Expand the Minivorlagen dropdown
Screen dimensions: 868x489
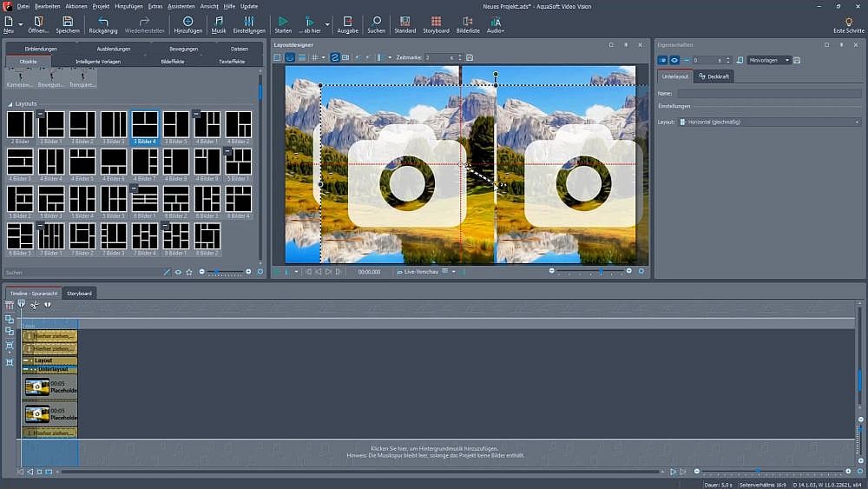pos(769,60)
